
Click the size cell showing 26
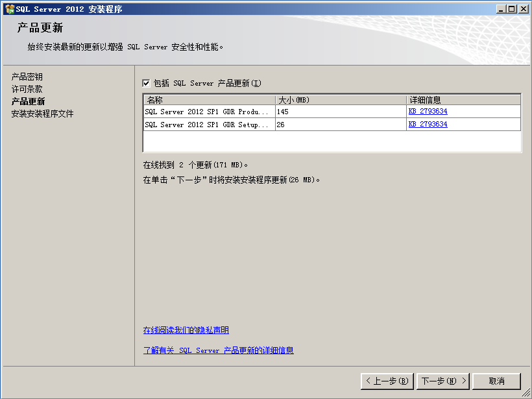point(341,124)
